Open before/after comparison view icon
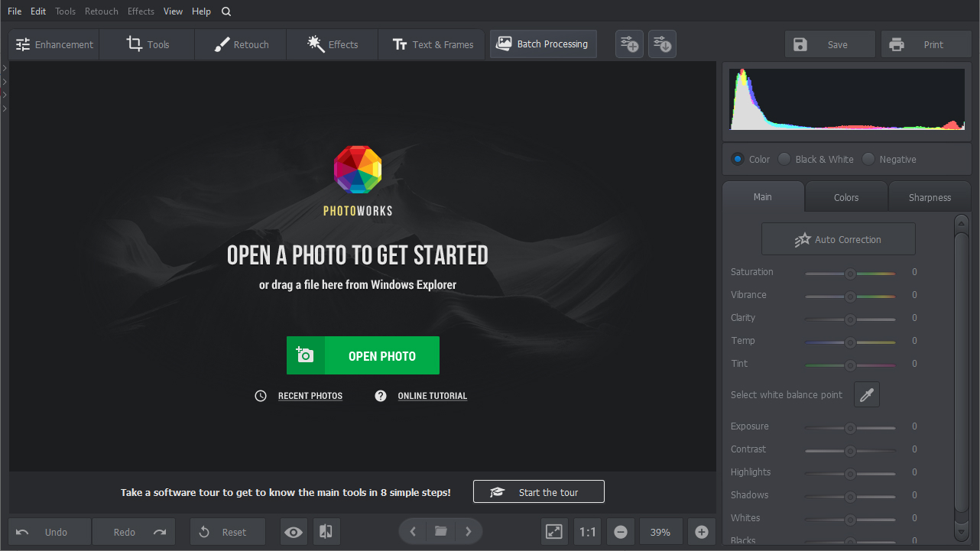980x551 pixels. [x=326, y=532]
